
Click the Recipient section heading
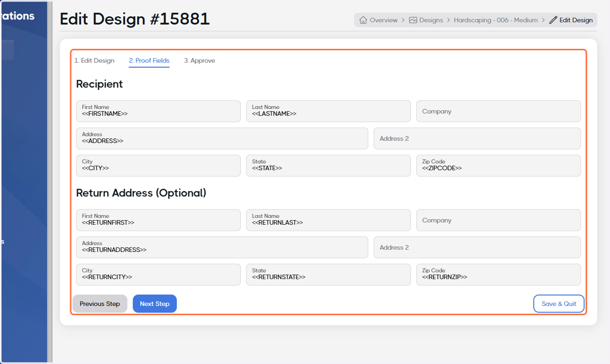100,84
